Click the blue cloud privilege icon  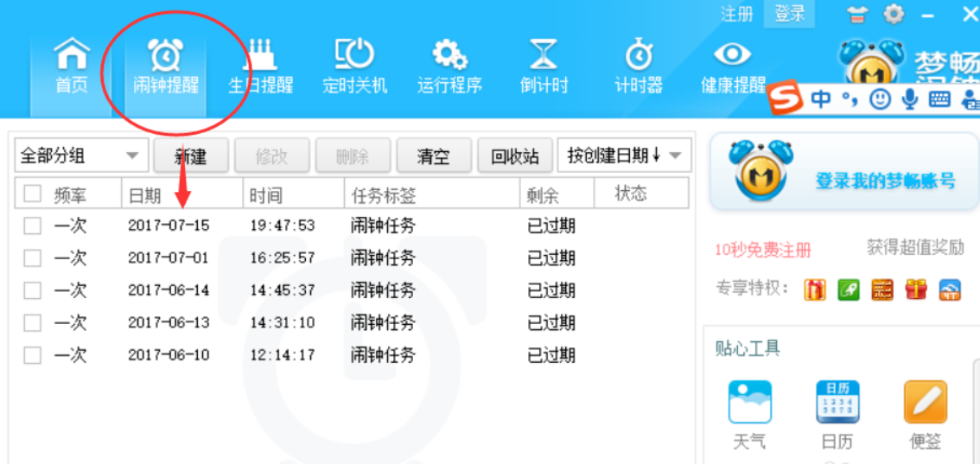950,289
